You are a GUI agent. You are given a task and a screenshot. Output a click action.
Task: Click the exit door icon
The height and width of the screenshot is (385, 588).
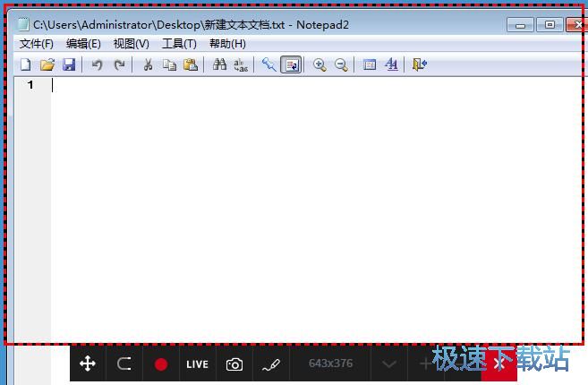click(x=419, y=64)
